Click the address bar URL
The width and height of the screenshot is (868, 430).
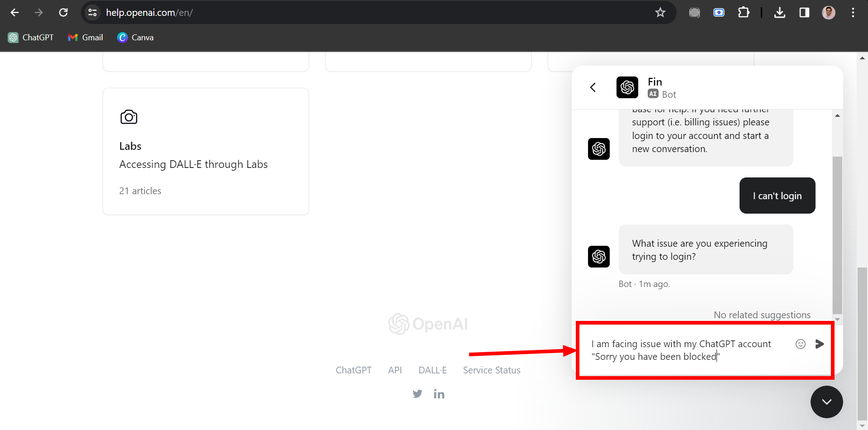(x=149, y=13)
